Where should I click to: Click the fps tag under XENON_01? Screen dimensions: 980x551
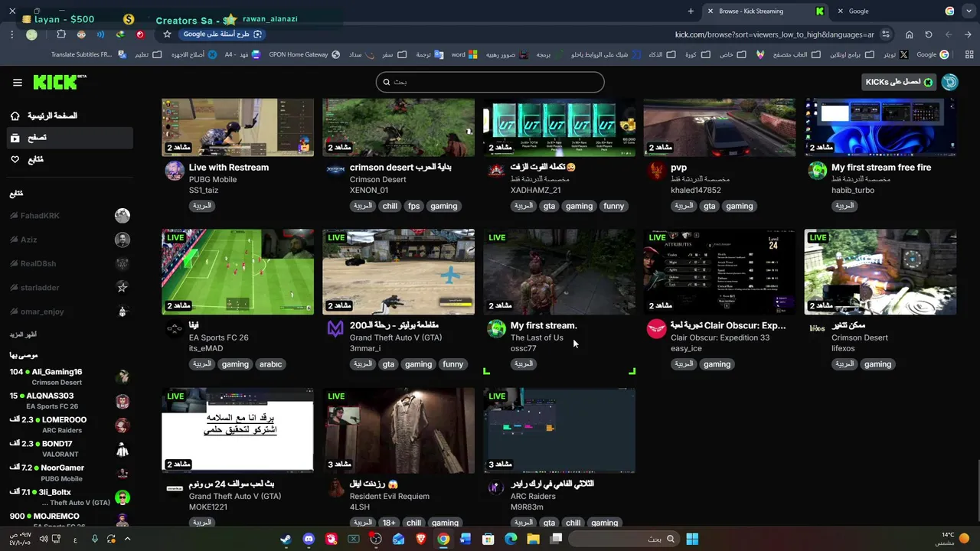coord(414,206)
